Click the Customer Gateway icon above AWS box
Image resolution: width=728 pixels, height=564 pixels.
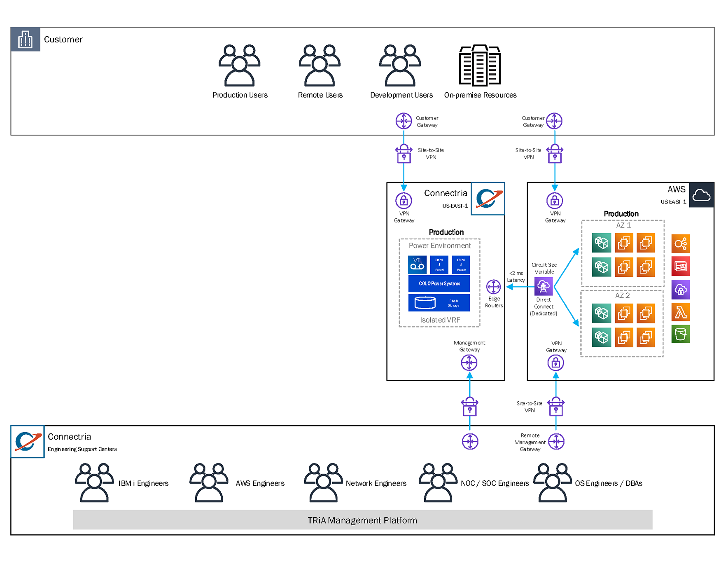point(554,121)
